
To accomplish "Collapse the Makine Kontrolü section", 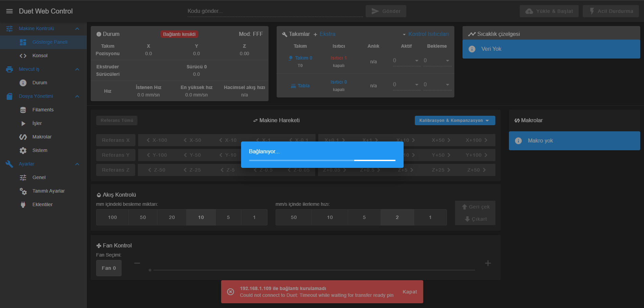I will coord(77,29).
